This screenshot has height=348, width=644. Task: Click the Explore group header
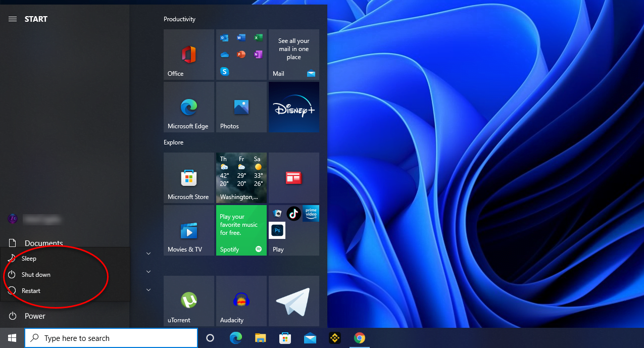click(x=173, y=142)
